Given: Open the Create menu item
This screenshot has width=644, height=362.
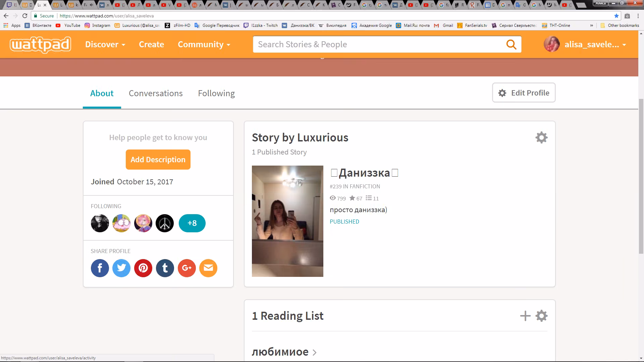Looking at the screenshot, I should point(151,45).
